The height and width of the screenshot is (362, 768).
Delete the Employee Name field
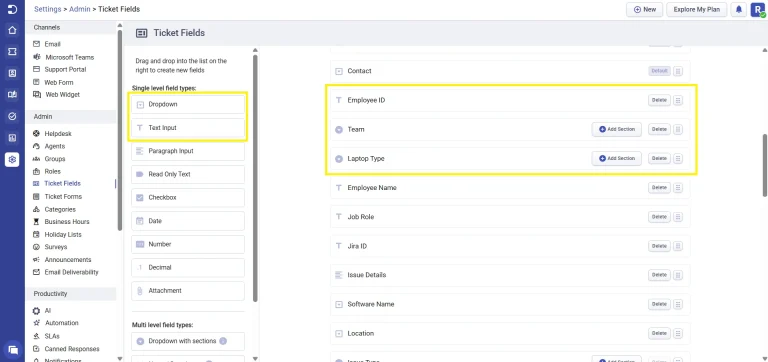(659, 188)
